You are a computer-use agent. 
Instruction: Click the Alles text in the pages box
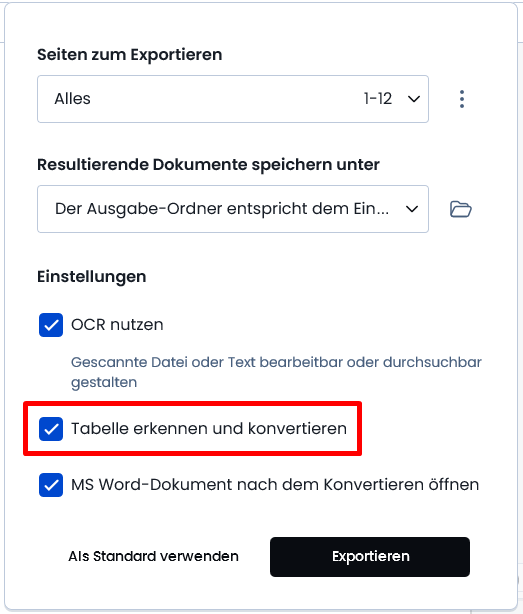click(x=72, y=99)
